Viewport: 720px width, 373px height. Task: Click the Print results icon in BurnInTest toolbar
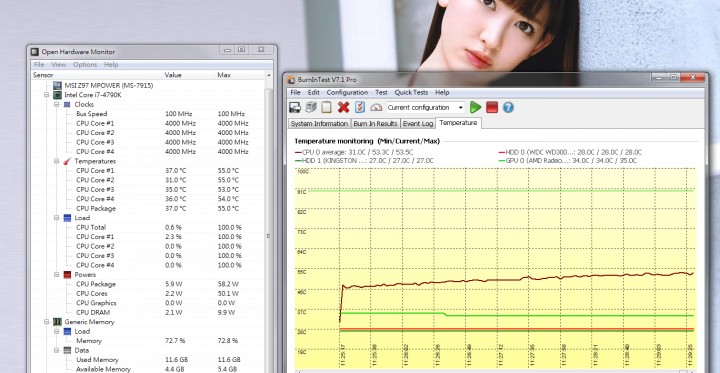(x=311, y=107)
